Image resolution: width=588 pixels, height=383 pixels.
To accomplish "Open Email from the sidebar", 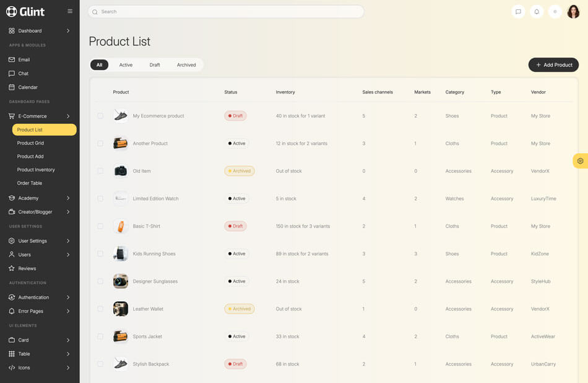I will click(x=24, y=59).
